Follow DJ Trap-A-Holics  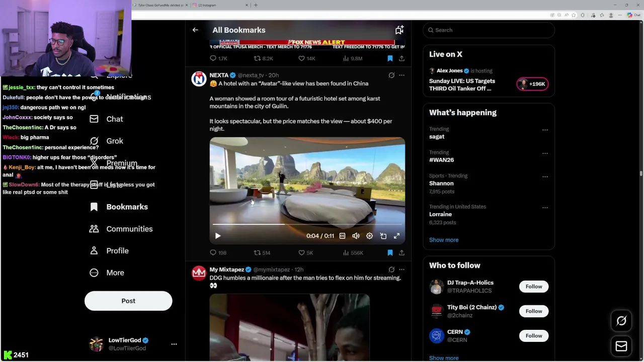coord(534,287)
